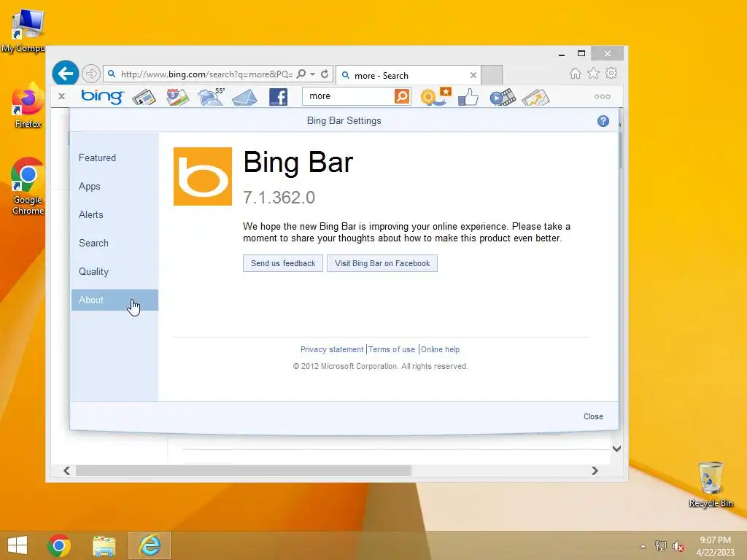Open the Finance chart icon on Bing Bar
Screen dimensions: 747x560
click(535, 97)
